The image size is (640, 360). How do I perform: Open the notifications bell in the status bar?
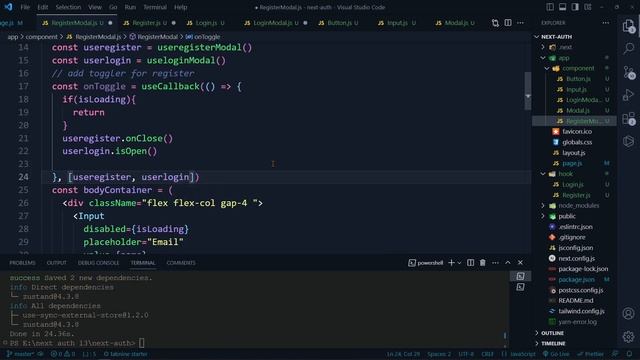pos(629,354)
